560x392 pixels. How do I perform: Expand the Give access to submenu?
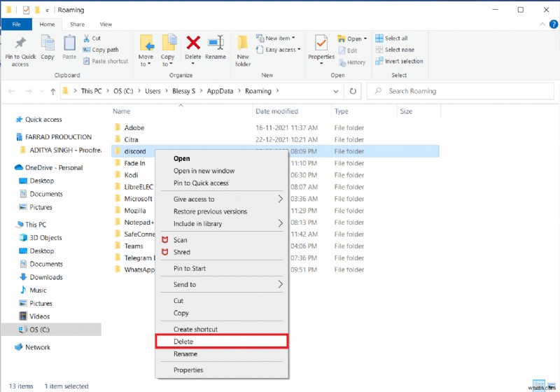tap(221, 199)
